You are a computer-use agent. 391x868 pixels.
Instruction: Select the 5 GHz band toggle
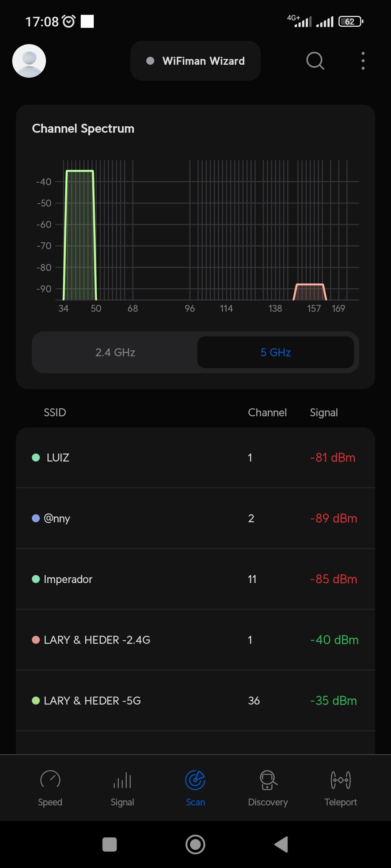276,352
